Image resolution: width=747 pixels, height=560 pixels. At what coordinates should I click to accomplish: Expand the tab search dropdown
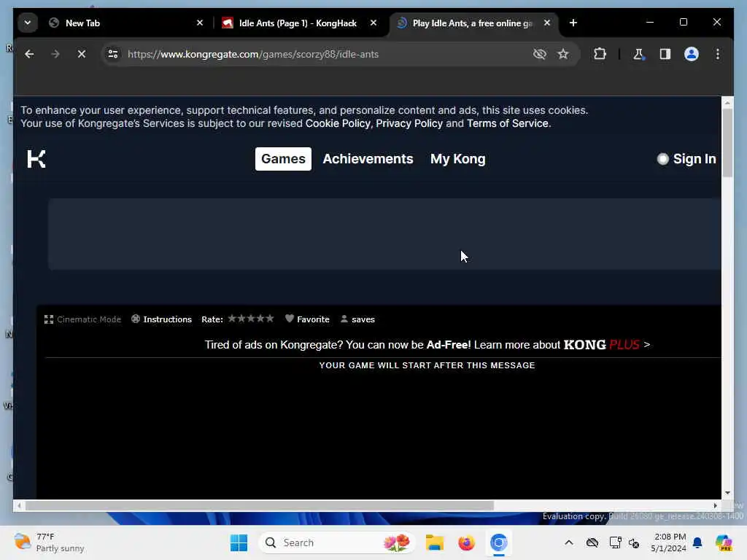[x=28, y=23]
